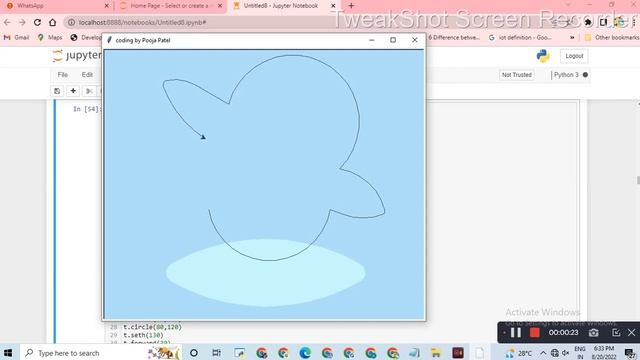Open network settings globe icon in tray
This screenshot has height=360, width=640.
[555, 353]
